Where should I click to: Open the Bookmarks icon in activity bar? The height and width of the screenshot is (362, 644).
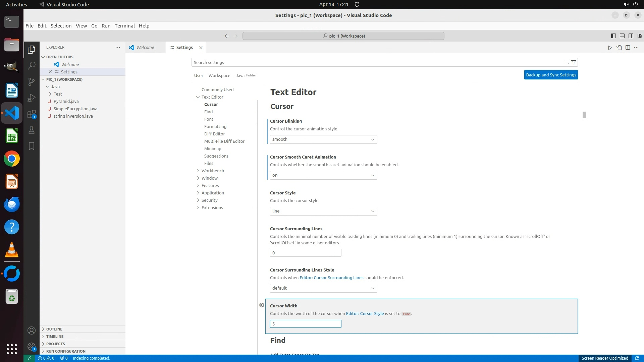[x=32, y=146]
